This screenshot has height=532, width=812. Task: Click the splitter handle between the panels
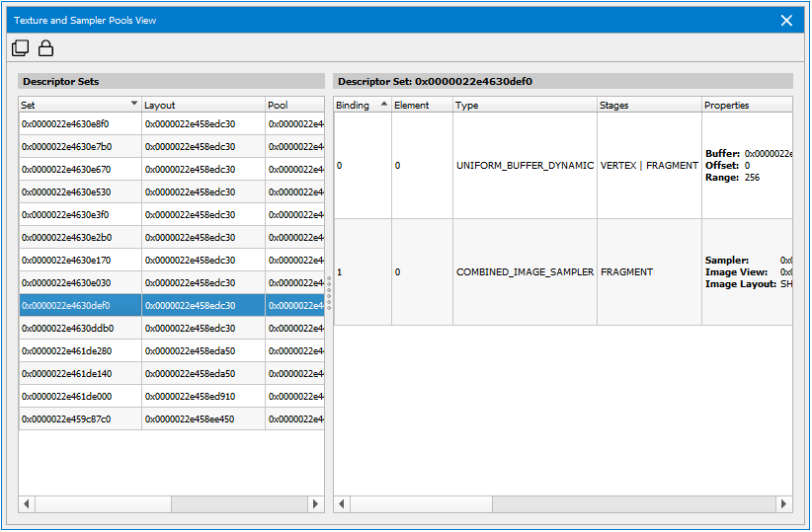pyautogui.click(x=329, y=294)
